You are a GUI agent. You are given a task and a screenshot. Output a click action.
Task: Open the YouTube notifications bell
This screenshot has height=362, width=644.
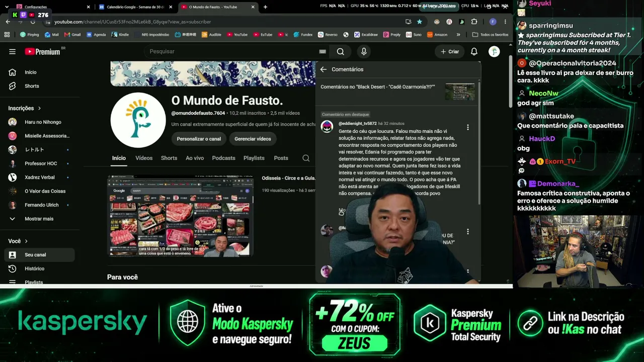point(474,51)
